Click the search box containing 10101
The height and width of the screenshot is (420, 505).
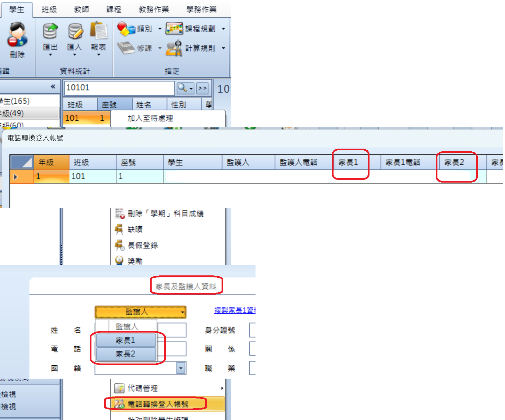119,88
